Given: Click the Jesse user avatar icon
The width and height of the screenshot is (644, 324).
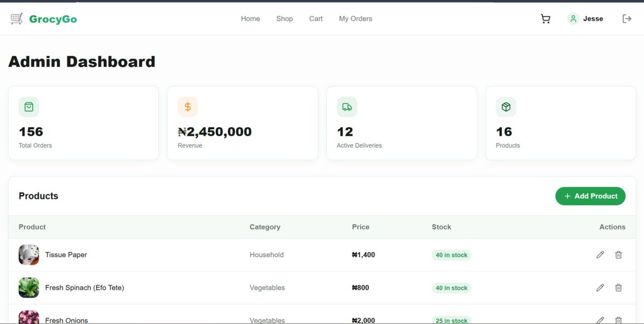Looking at the screenshot, I should [573, 19].
